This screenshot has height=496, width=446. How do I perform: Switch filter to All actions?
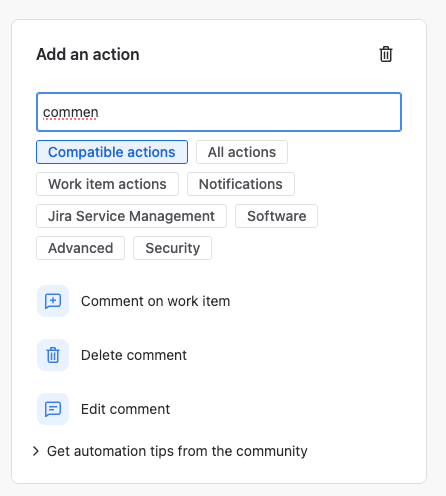242,152
